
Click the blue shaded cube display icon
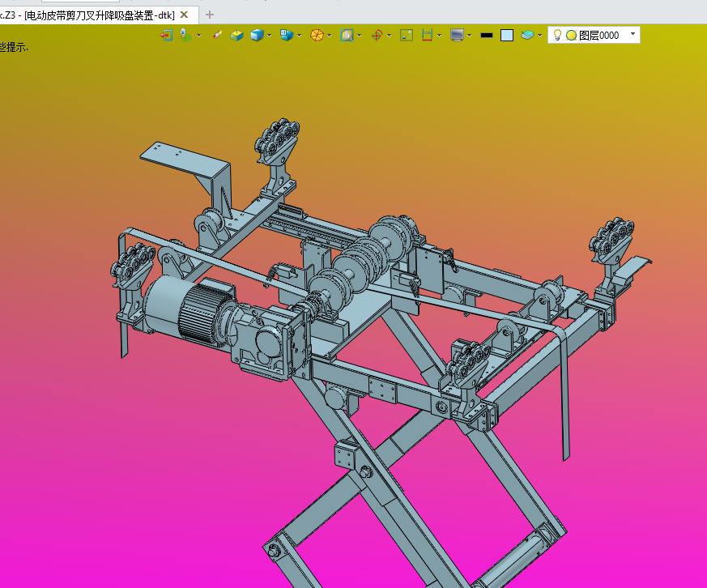click(x=257, y=35)
